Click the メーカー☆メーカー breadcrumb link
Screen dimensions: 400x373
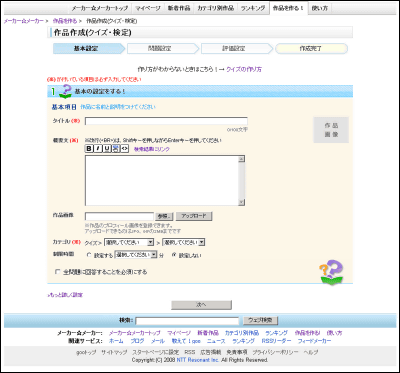click(x=24, y=21)
